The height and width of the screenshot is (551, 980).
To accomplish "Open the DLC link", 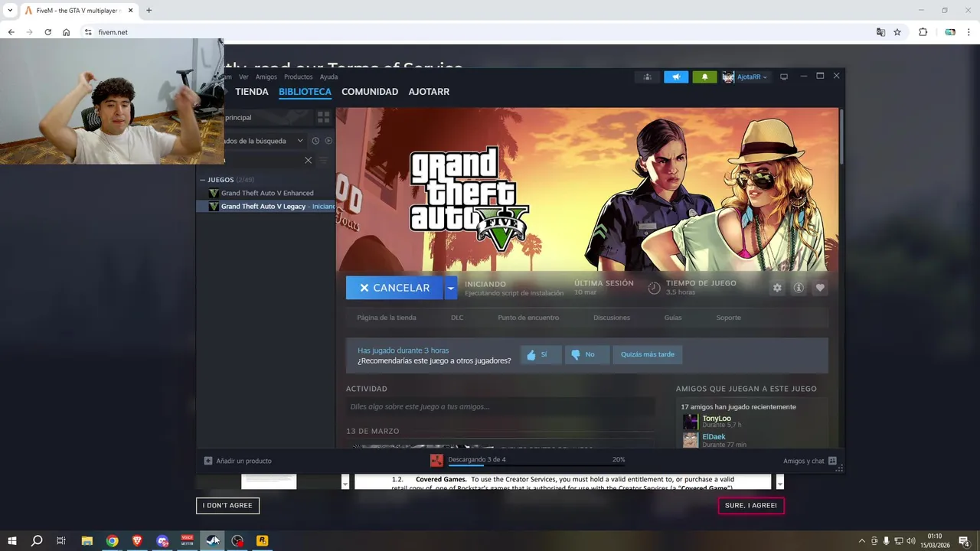I will pyautogui.click(x=457, y=318).
